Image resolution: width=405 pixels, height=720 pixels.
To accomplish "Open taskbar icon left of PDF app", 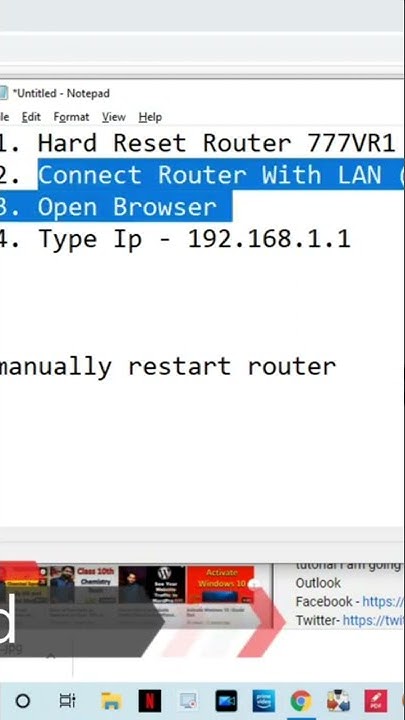I will point(338,701).
